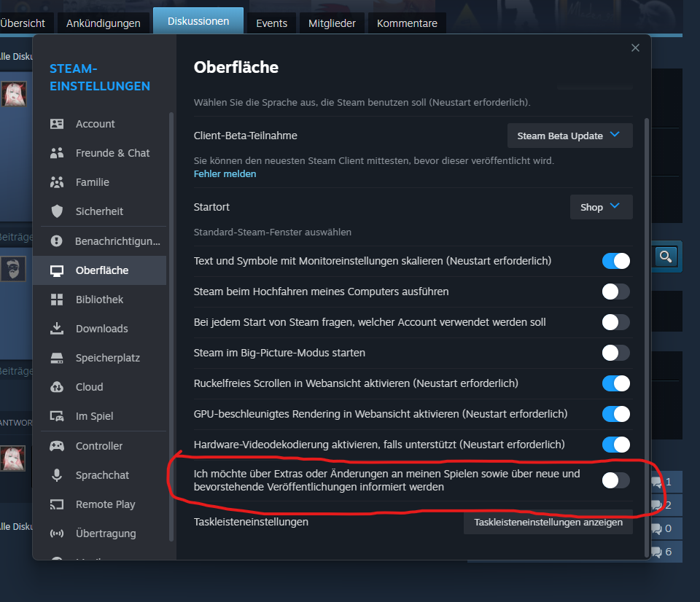Viewport: 700px width, 602px height.
Task: Select the Übertragung broadcast icon
Action: pos(57,533)
